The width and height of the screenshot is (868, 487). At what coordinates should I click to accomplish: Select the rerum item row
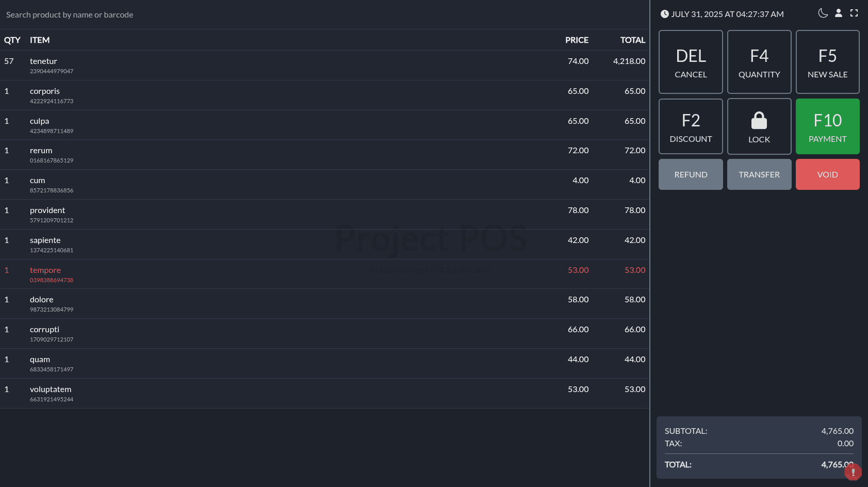click(x=324, y=155)
